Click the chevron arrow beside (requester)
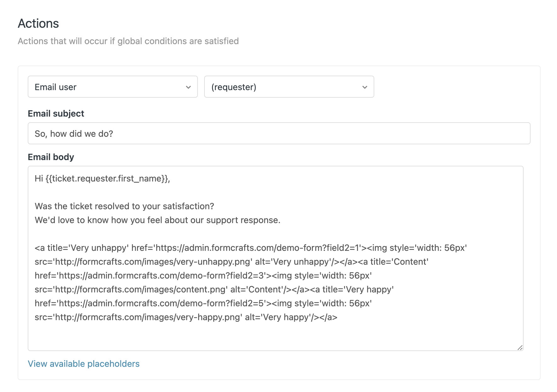Screen dimensions: 557x392 click(x=365, y=87)
